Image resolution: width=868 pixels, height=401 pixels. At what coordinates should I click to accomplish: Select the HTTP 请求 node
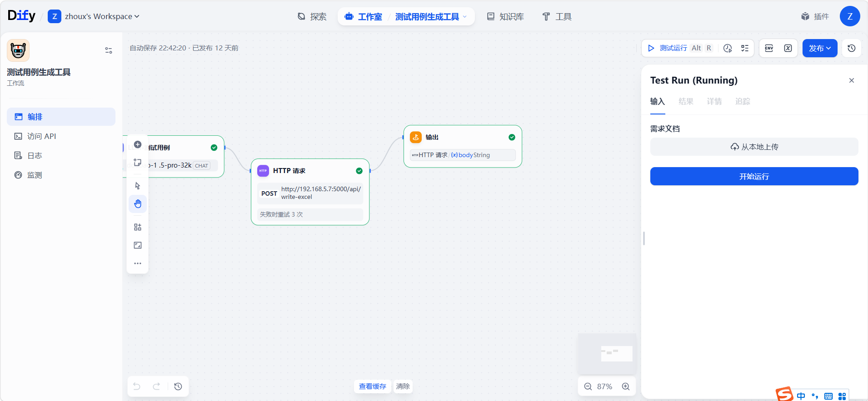pos(310,171)
